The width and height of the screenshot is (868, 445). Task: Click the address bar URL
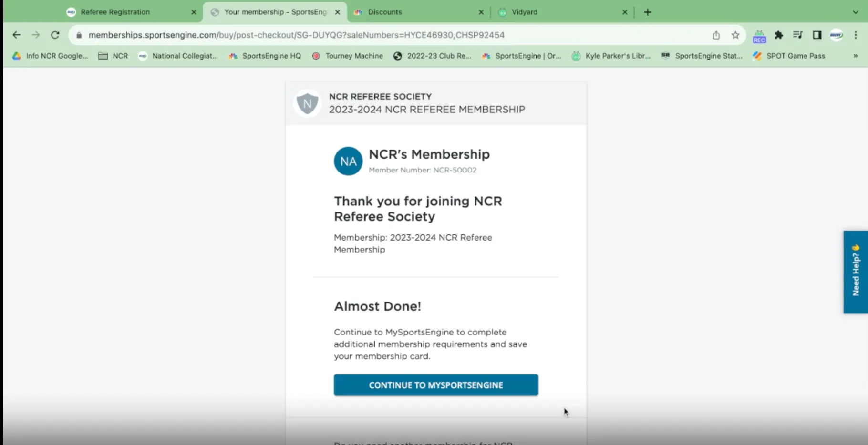[296, 35]
